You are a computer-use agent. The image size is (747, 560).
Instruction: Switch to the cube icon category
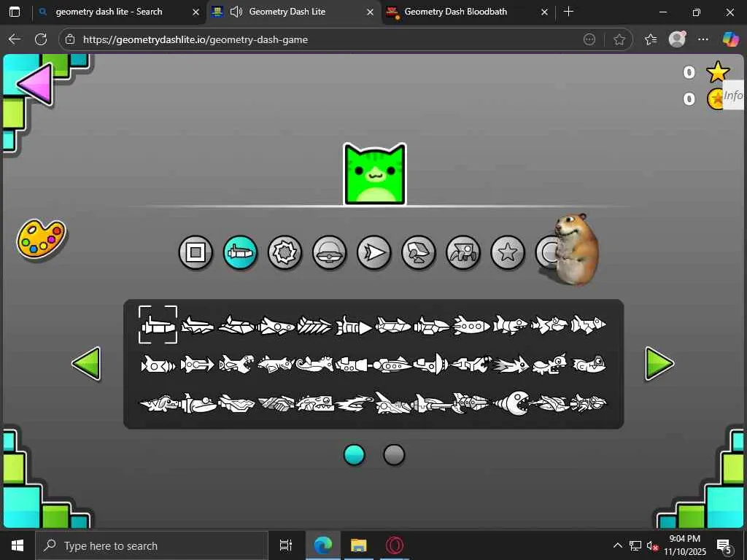pyautogui.click(x=196, y=252)
